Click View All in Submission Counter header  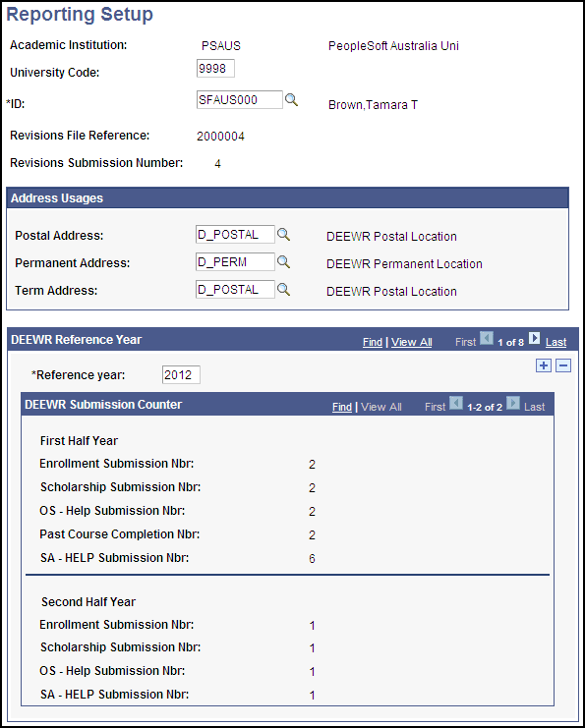click(381, 407)
